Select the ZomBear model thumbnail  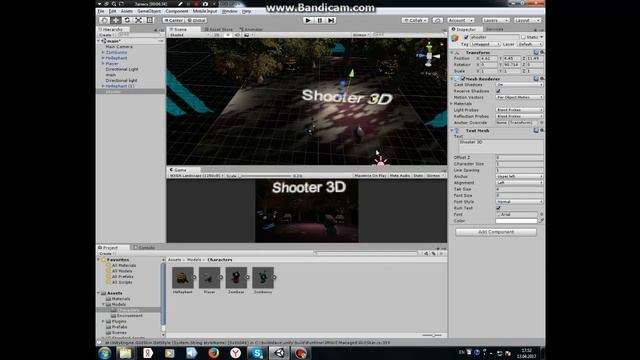[x=236, y=278]
